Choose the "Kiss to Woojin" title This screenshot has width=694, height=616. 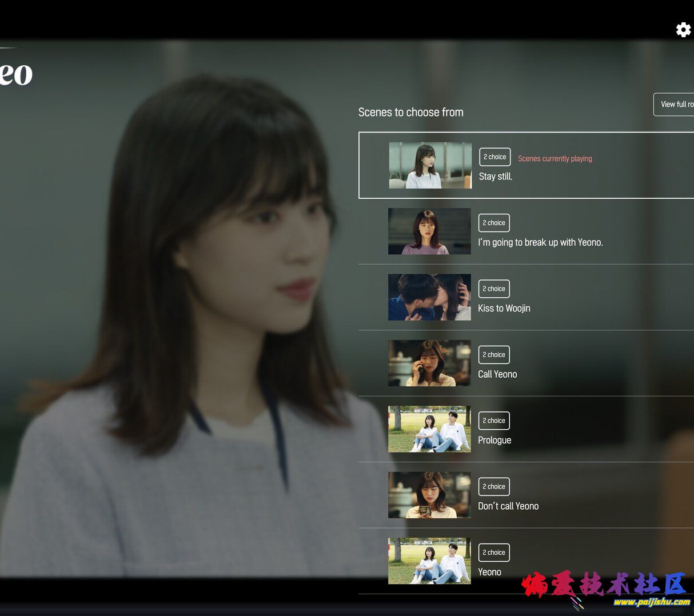pos(504,309)
